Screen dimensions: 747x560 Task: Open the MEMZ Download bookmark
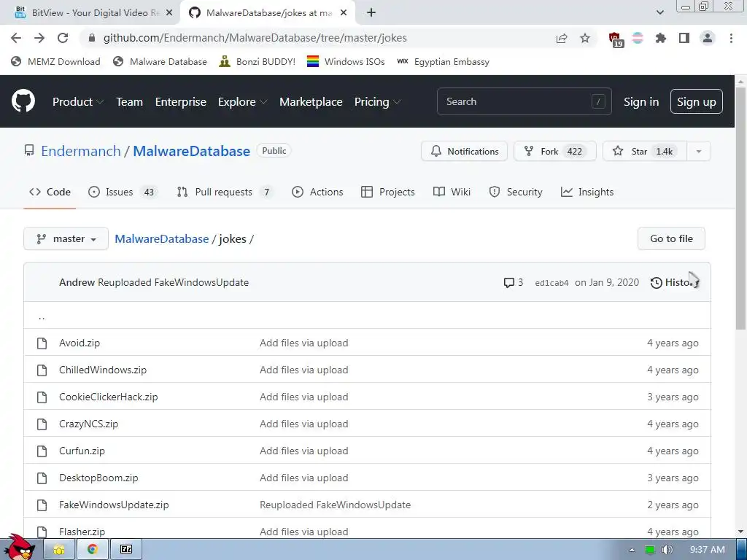(55, 62)
